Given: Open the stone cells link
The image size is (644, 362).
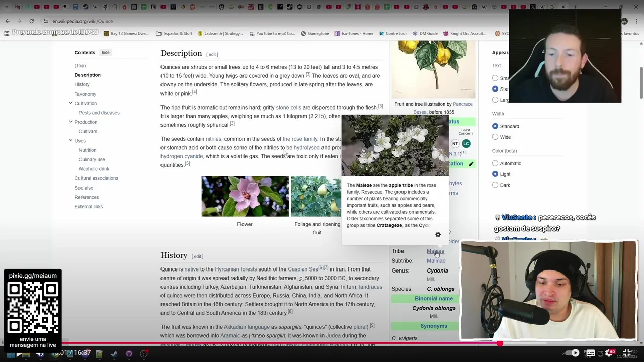Looking at the screenshot, I should point(288,108).
